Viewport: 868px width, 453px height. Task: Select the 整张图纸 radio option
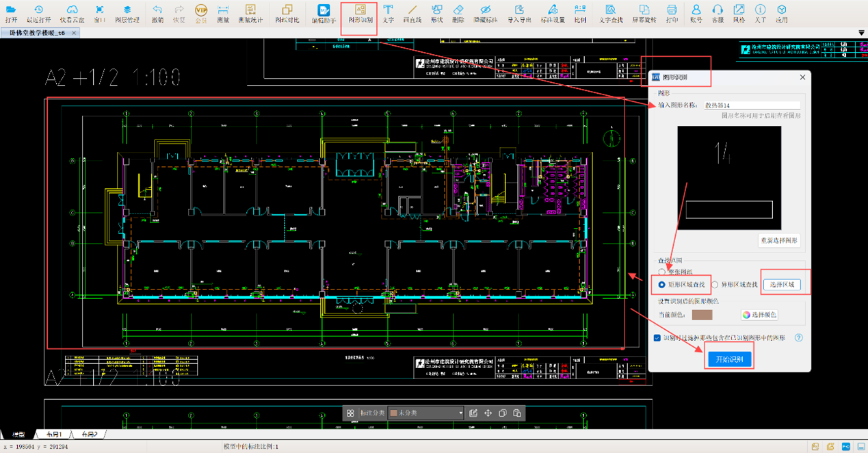[x=661, y=272]
